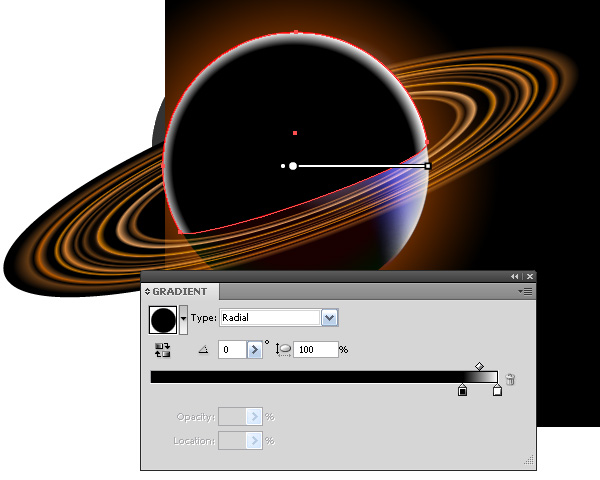Click the Location value field
The width and height of the screenshot is (600, 480).
pos(232,441)
